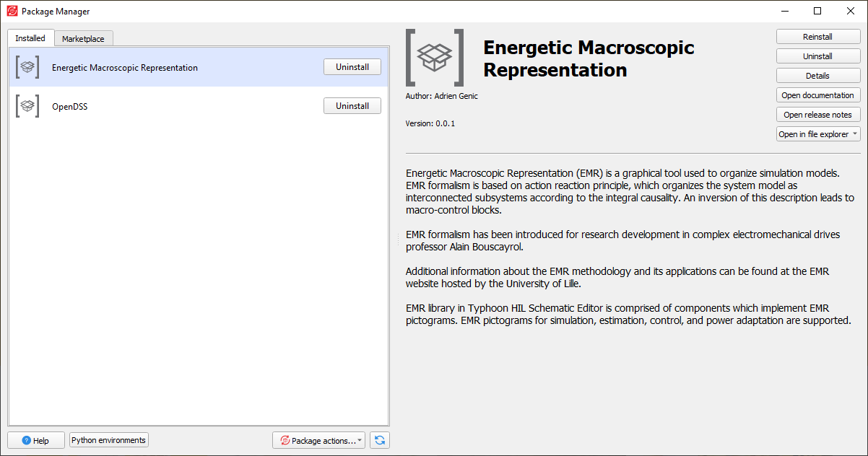Expand the Open in file explorer dropdown
868x456 pixels.
[x=818, y=134]
